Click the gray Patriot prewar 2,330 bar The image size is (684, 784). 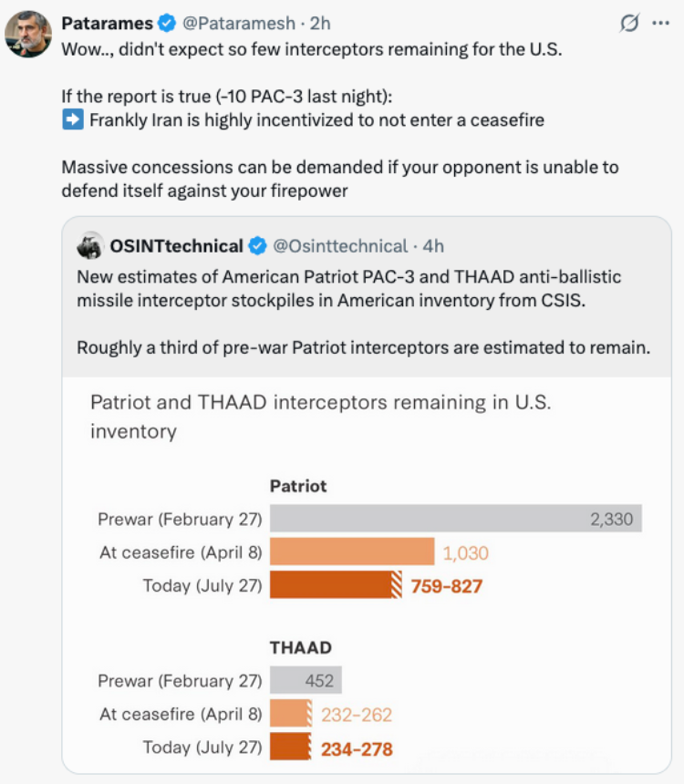tap(456, 518)
